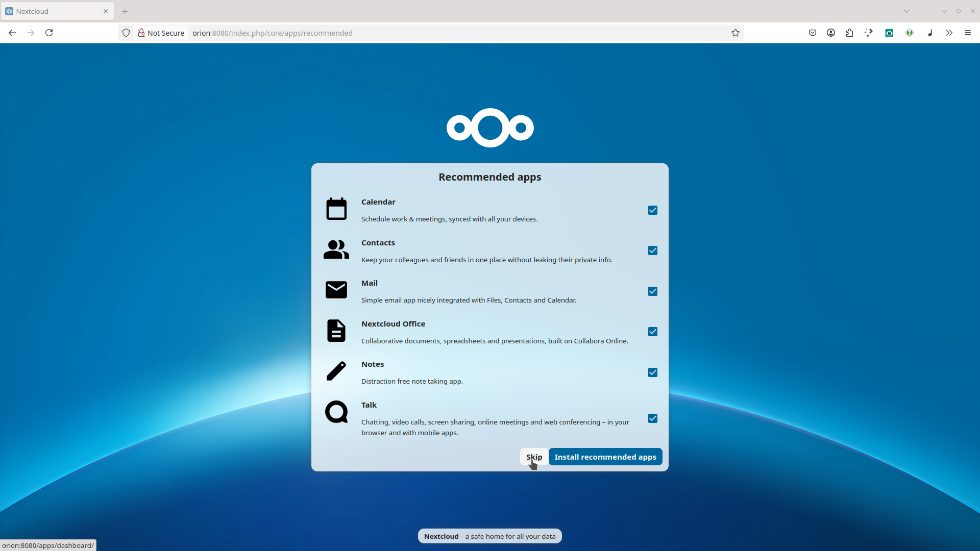This screenshot has width=980, height=551.
Task: Click the dotted sparkle toolbar extension icon
Action: 869,33
